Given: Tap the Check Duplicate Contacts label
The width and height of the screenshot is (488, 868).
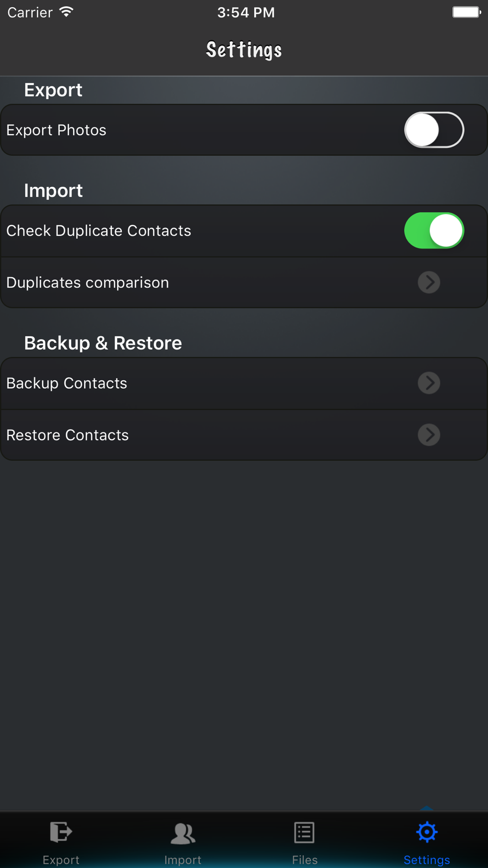Looking at the screenshot, I should pyautogui.click(x=99, y=231).
